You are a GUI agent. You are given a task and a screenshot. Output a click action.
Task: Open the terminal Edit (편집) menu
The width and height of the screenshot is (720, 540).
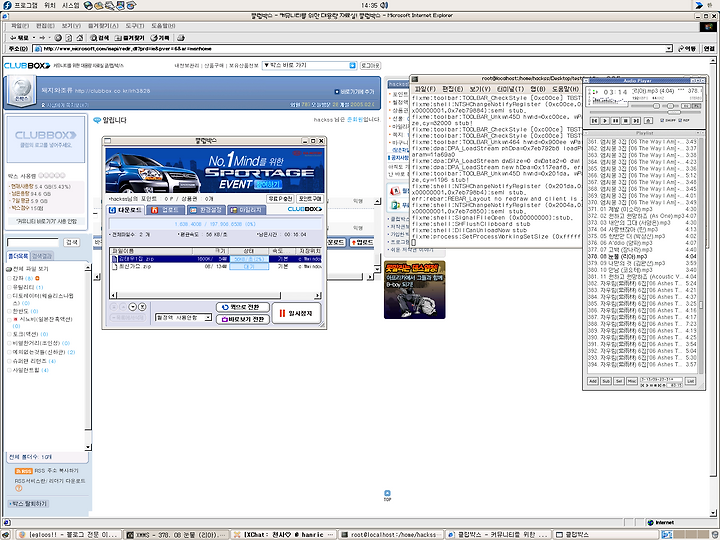pos(453,89)
